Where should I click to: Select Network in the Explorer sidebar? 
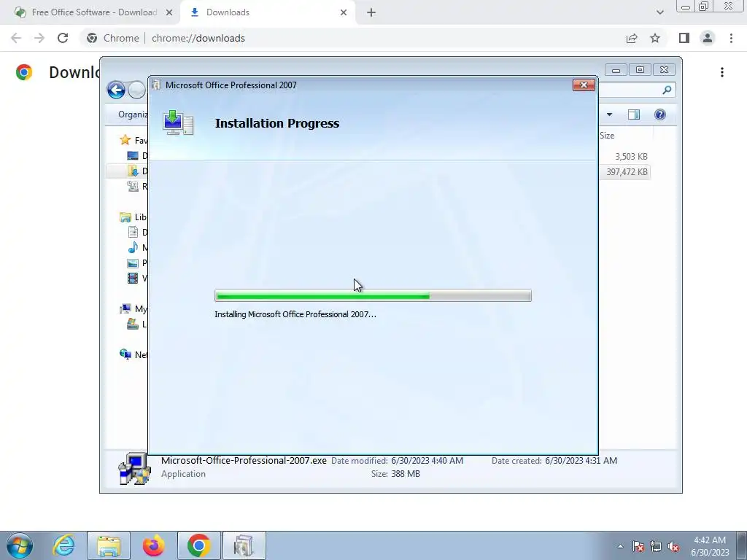pyautogui.click(x=133, y=355)
